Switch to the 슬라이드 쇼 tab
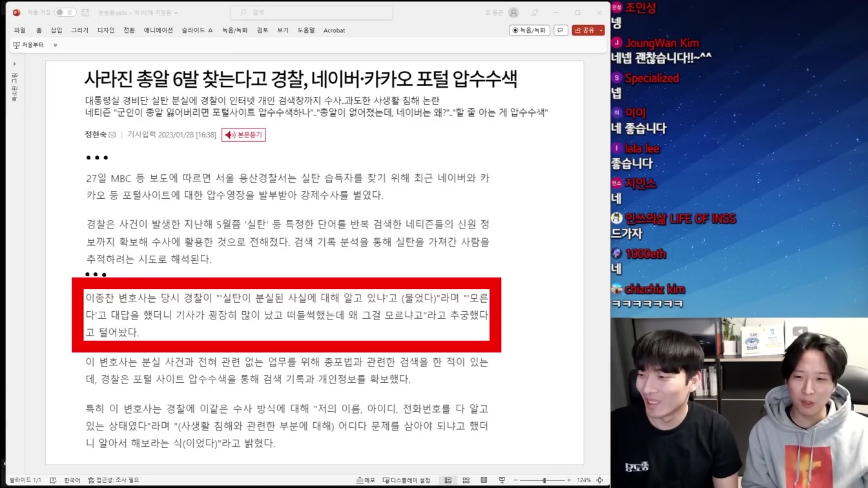Viewport: 868px width, 488px height. click(197, 30)
